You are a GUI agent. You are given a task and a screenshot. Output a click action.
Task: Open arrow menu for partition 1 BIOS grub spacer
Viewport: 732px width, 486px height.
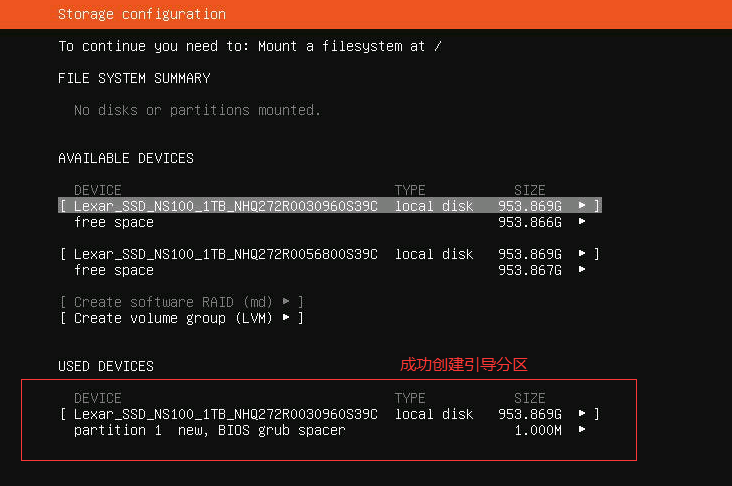tap(582, 430)
